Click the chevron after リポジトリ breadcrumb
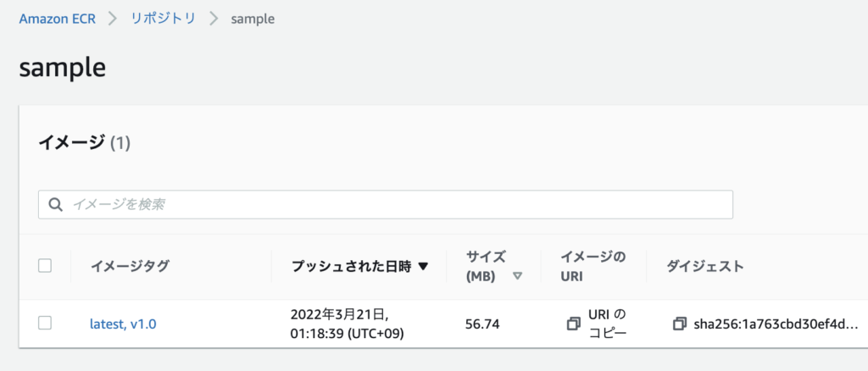Screen dimensions: 868x371 pyautogui.click(x=213, y=18)
